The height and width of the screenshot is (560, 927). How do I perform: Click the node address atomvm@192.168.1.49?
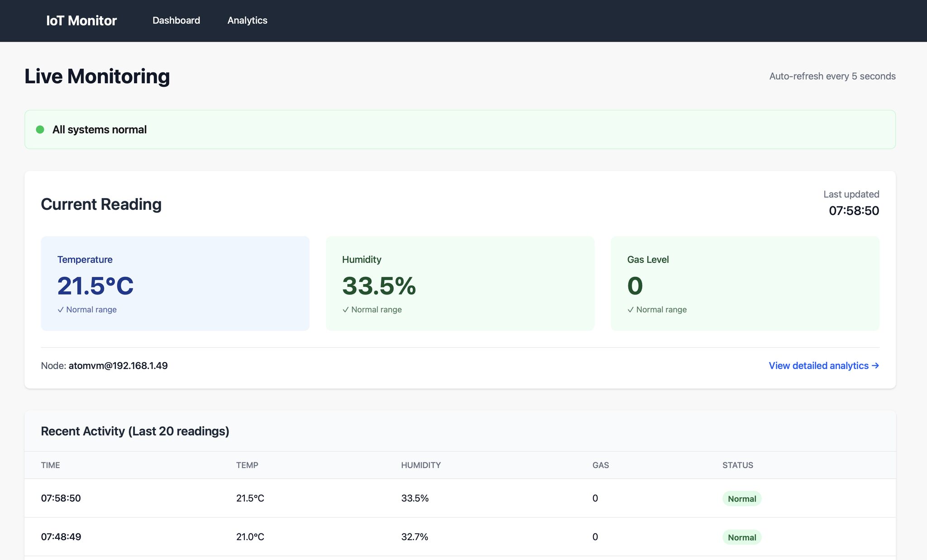click(118, 365)
